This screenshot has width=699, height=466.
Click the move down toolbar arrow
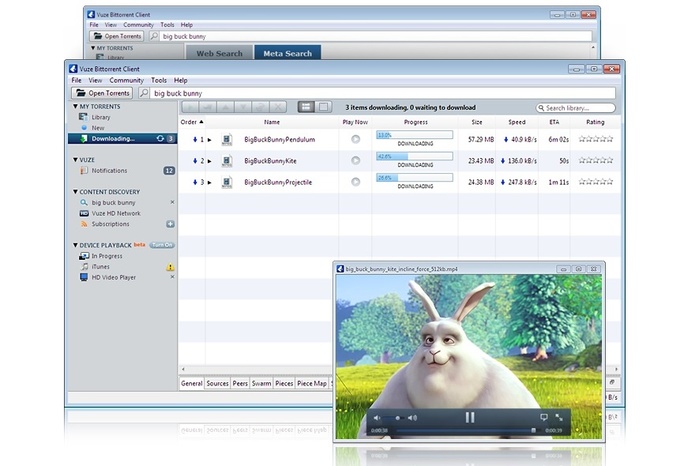(243, 107)
